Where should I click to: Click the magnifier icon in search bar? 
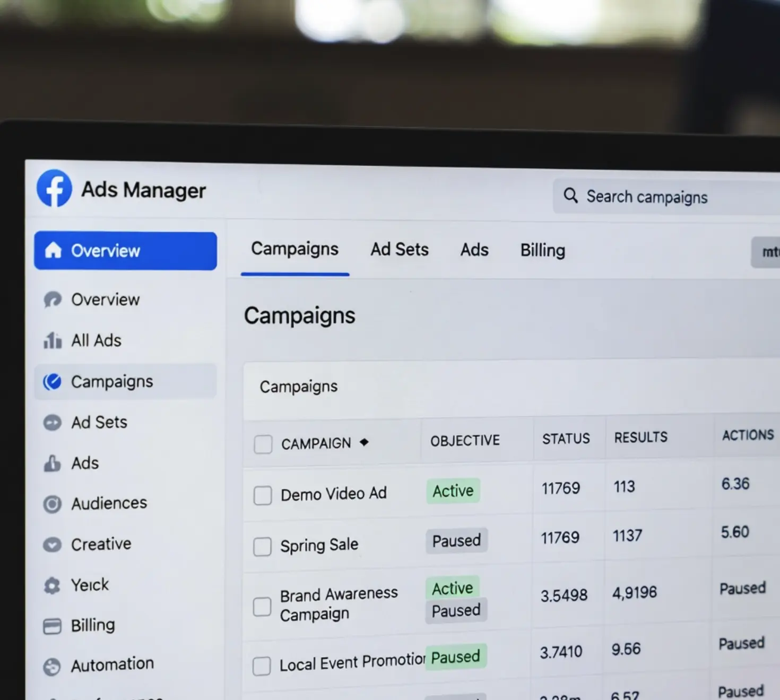[x=570, y=196]
